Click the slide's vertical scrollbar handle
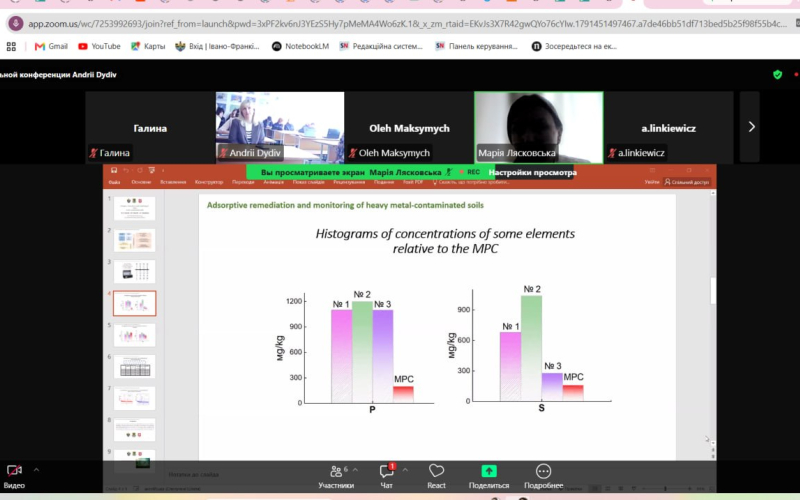Screen dimensions: 800x500 click(713, 292)
